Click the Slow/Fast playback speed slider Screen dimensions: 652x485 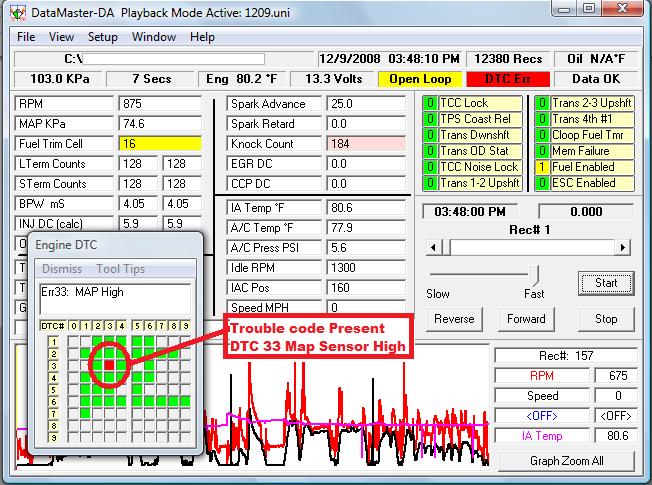[535, 275]
